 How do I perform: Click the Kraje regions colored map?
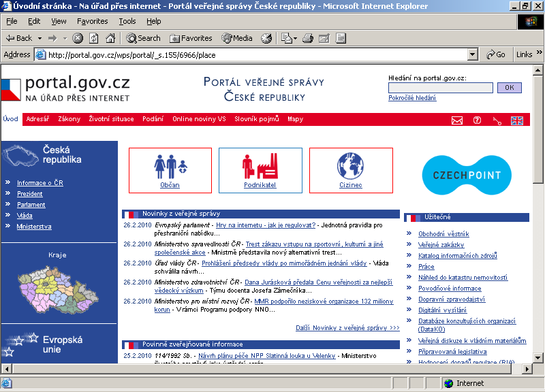[58, 290]
